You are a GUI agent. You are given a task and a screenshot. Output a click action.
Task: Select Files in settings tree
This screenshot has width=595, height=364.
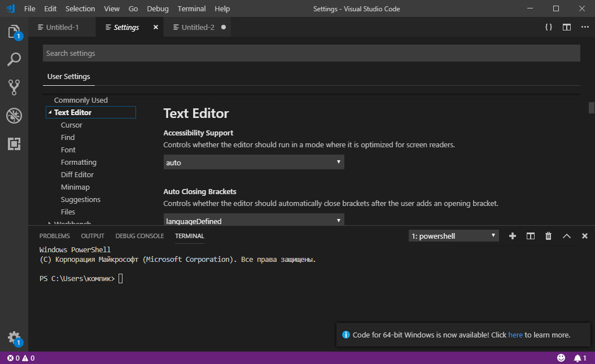(68, 212)
